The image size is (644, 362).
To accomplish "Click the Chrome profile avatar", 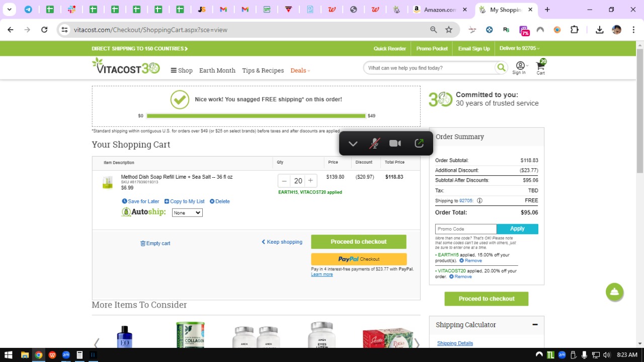I will pos(616,30).
